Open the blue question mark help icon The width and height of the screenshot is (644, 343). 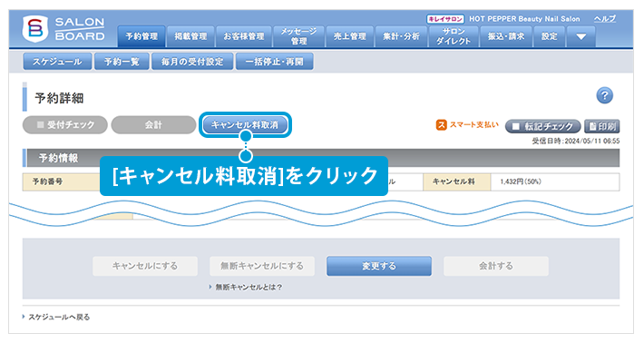tap(604, 95)
